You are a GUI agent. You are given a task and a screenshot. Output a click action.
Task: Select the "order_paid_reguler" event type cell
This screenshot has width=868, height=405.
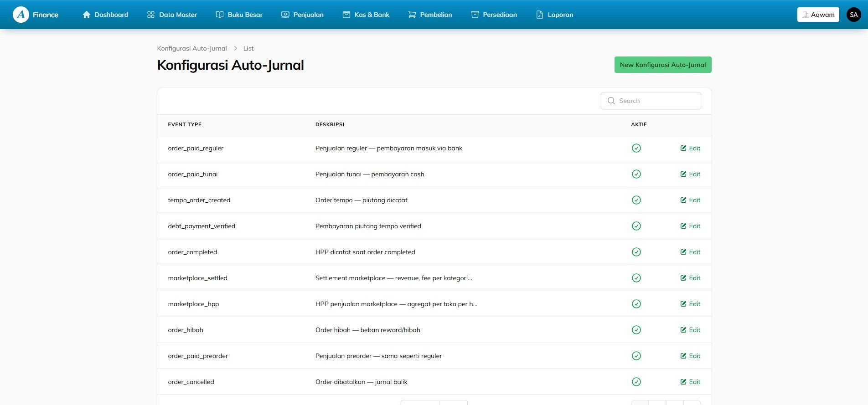pyautogui.click(x=196, y=148)
